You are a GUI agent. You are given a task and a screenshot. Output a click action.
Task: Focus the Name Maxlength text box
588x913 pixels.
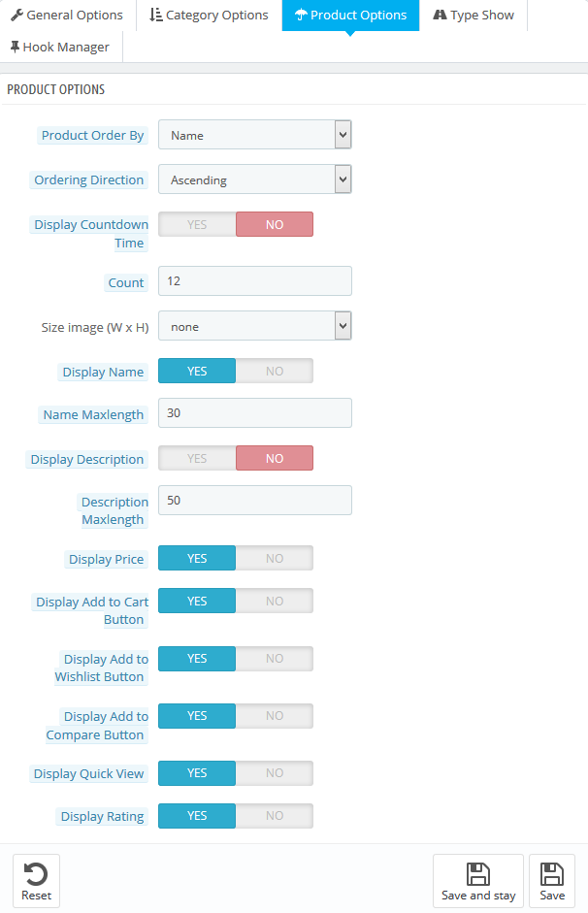pos(254,412)
